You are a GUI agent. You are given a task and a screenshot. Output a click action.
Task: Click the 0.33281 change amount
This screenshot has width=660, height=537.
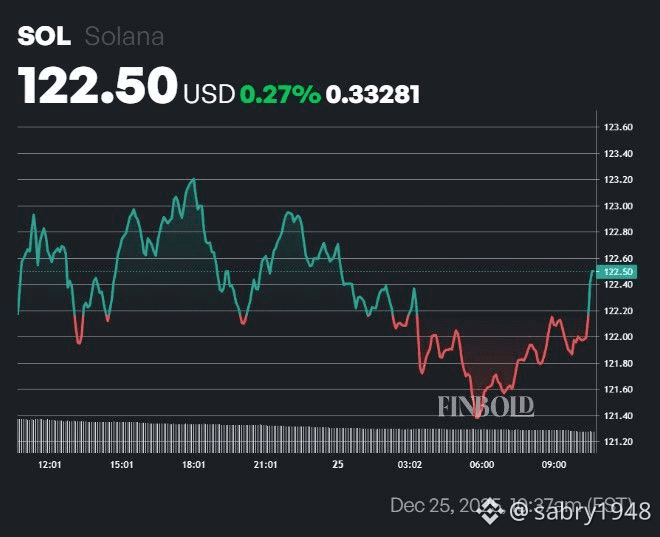click(373, 94)
